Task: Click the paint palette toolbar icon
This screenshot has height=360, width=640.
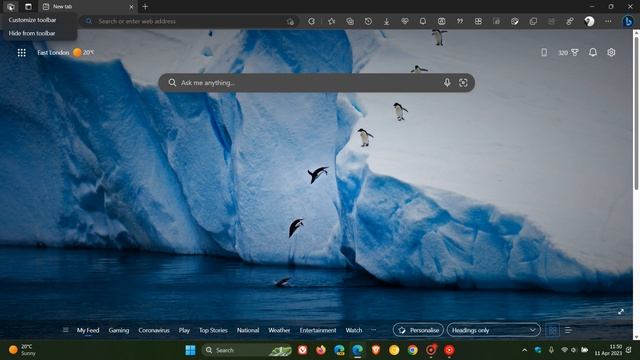Action: click(x=515, y=21)
